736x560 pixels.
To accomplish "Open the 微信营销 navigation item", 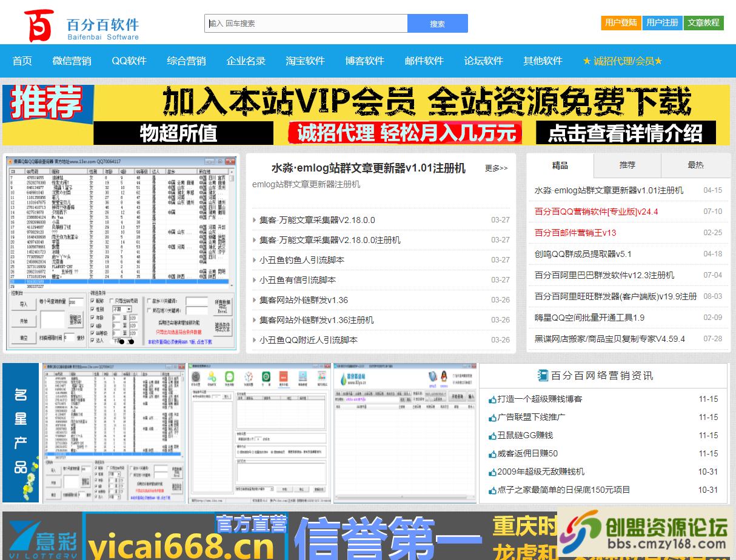I will pos(72,61).
